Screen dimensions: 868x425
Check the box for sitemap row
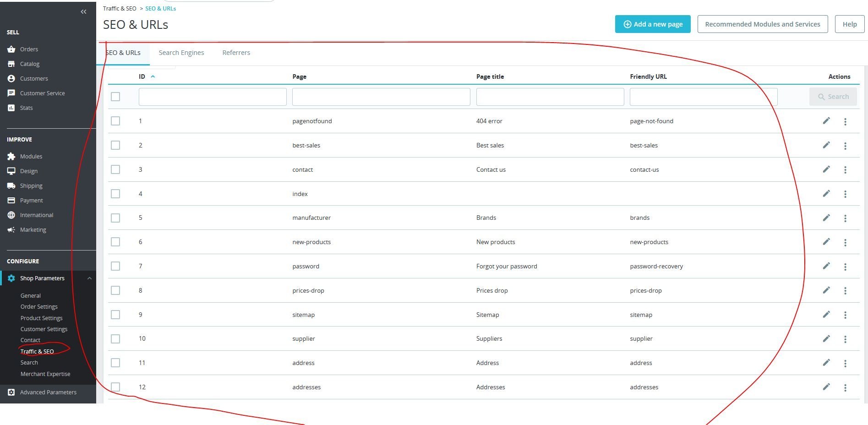(115, 315)
